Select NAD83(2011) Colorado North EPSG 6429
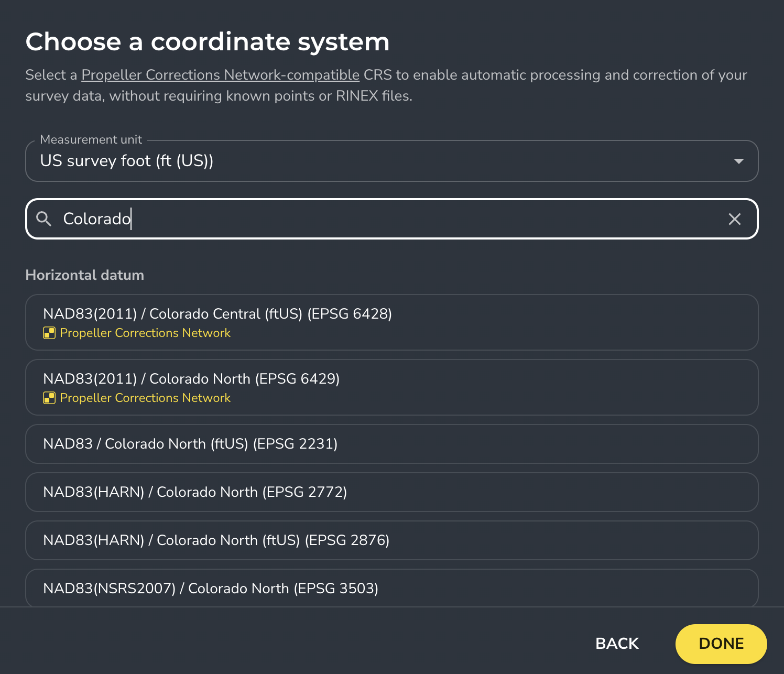This screenshot has width=784, height=674. (x=391, y=387)
